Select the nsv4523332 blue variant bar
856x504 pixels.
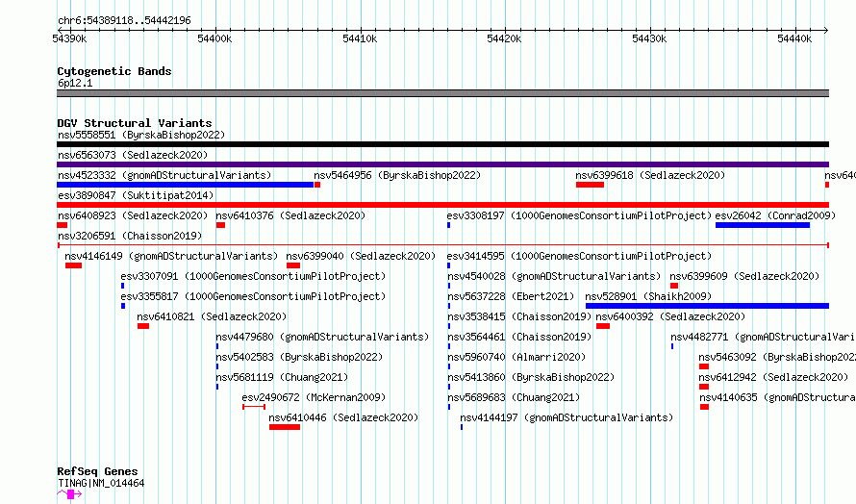[185, 185]
